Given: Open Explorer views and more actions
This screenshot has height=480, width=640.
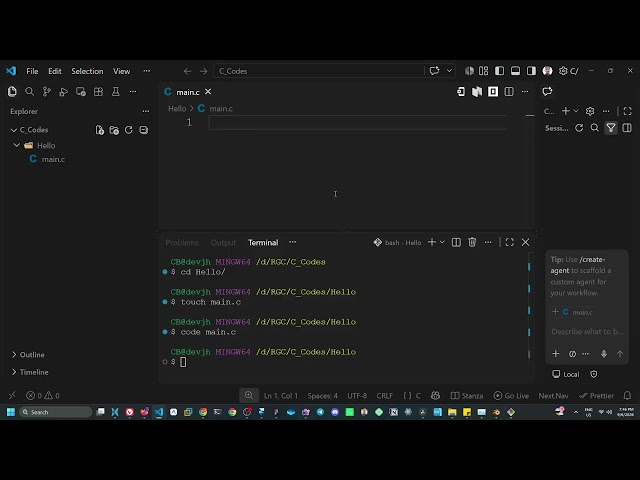Looking at the screenshot, I should click(146, 111).
